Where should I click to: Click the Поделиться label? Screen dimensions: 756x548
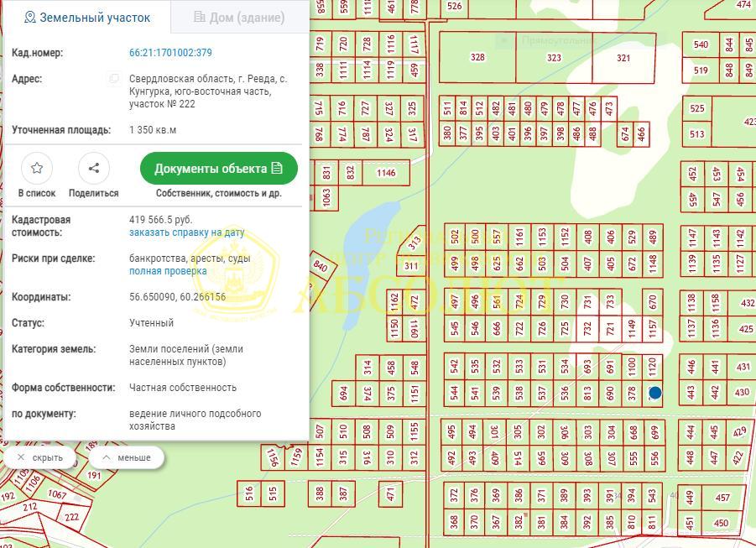pyautogui.click(x=93, y=193)
